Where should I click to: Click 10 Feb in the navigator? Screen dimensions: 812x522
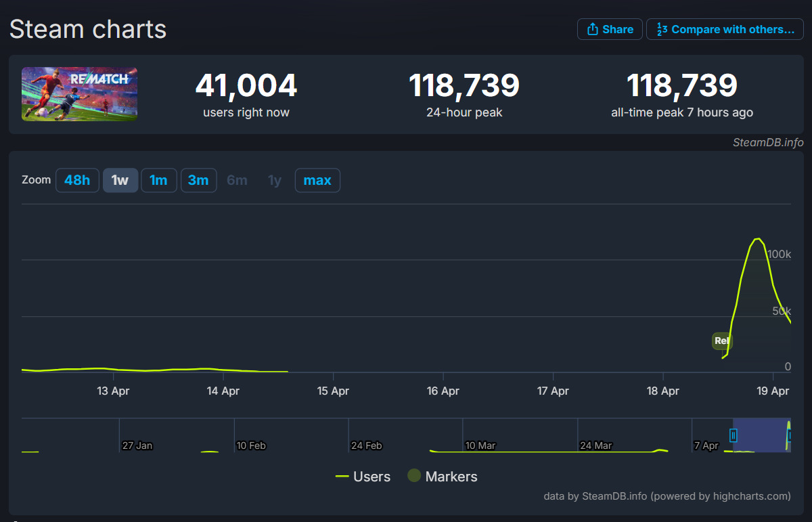coord(251,445)
